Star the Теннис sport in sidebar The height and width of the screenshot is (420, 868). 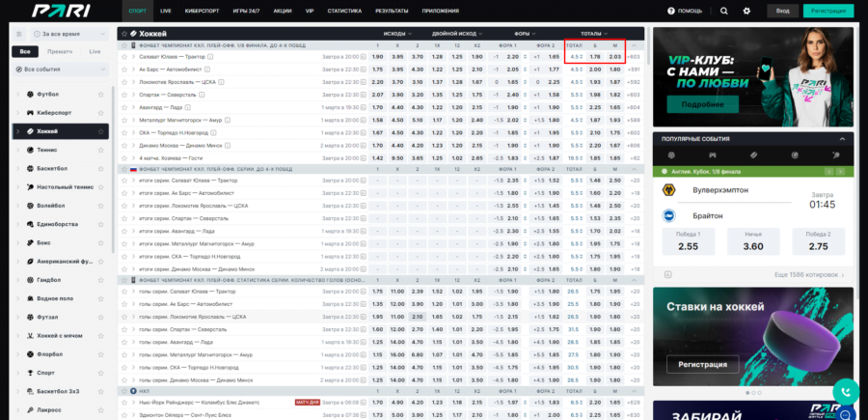coord(101,150)
